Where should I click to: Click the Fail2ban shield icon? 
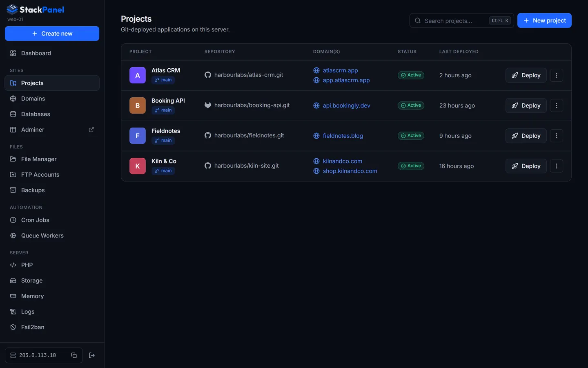pyautogui.click(x=13, y=327)
